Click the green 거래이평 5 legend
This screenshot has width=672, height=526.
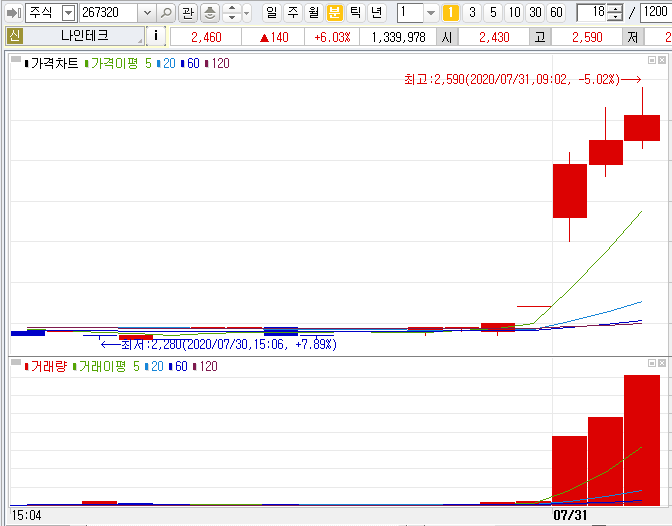tap(106, 366)
